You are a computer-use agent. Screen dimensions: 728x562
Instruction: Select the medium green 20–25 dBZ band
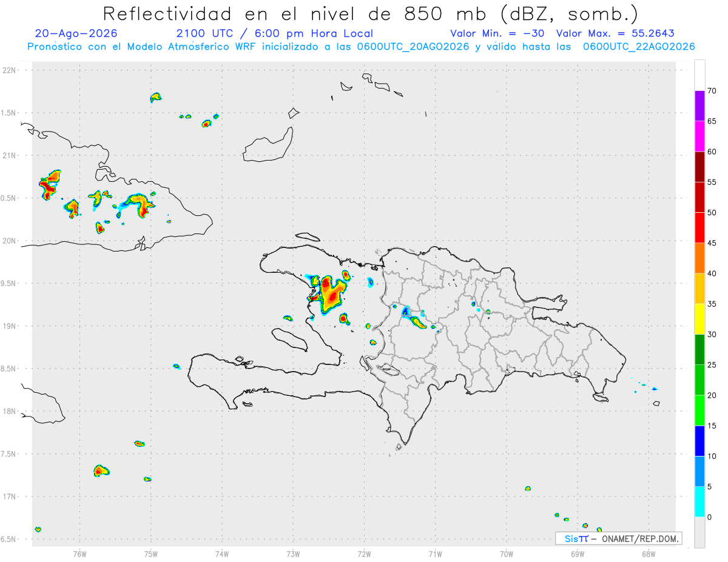click(x=699, y=380)
